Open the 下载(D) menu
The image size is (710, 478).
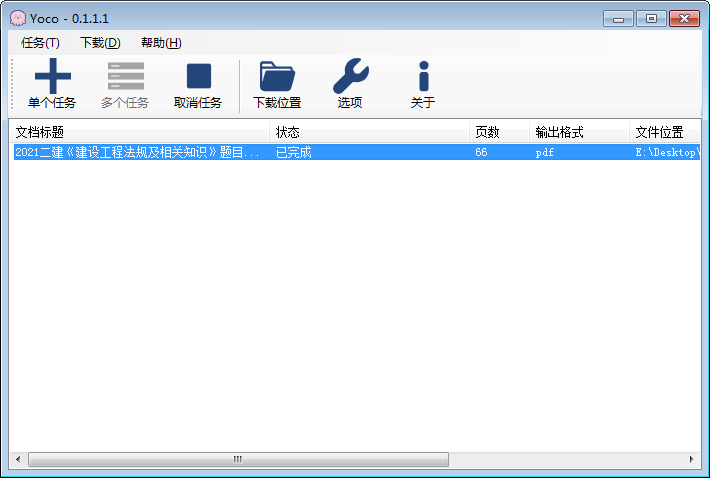[100, 43]
